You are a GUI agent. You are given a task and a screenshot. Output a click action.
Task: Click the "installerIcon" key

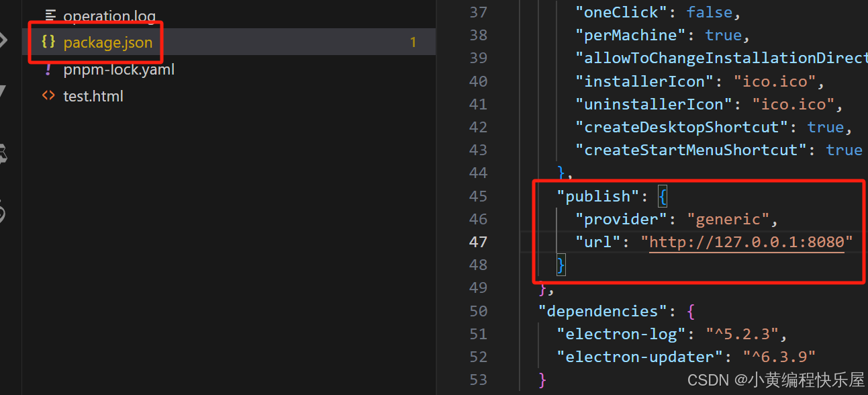pos(644,81)
